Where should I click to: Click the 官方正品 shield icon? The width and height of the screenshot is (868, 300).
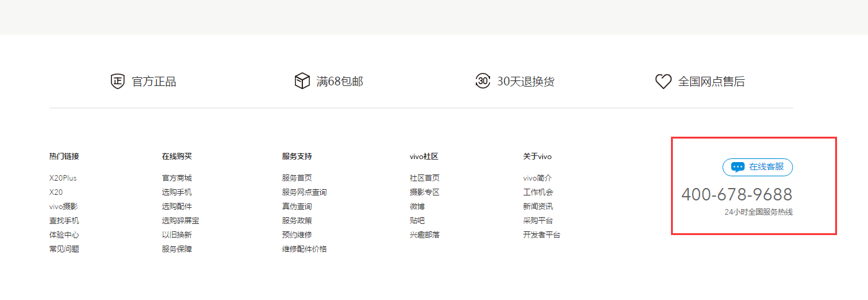coord(118,81)
